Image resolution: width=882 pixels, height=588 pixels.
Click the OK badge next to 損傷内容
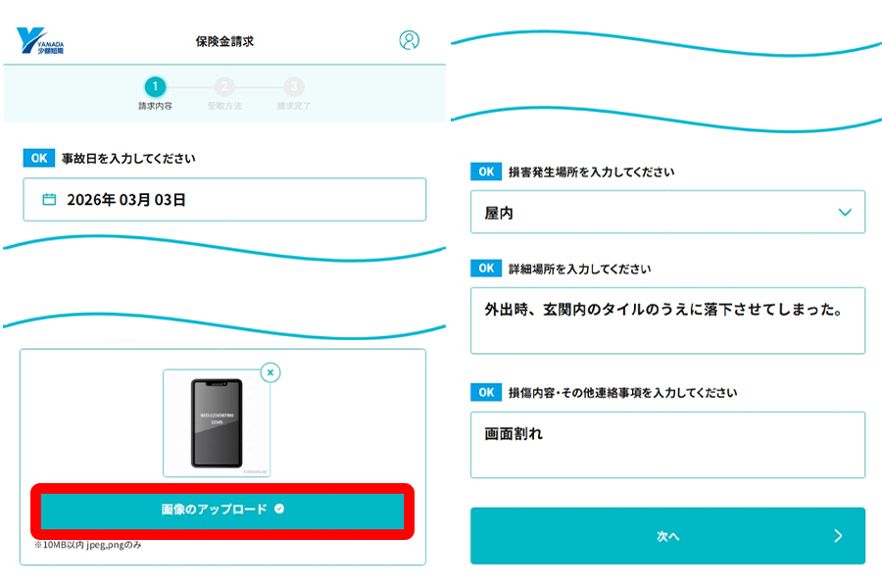tap(486, 391)
